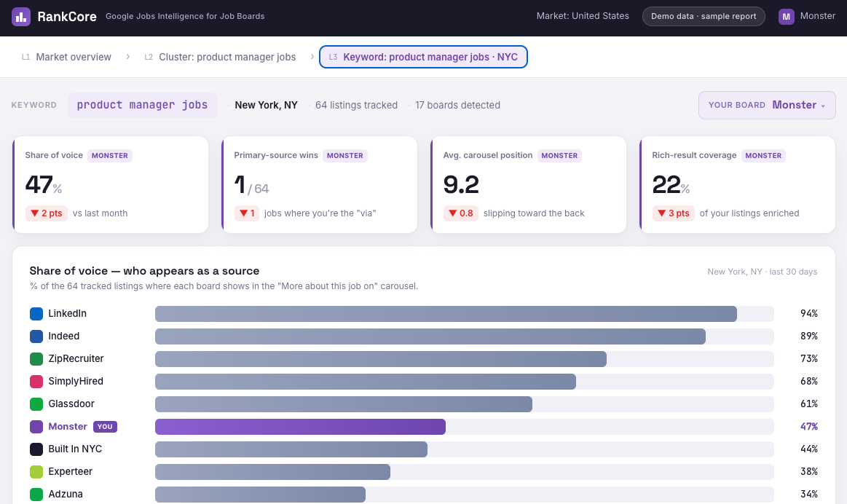Viewport: 847px width, 504px height.
Task: Click the Monster row label in chart
Action: click(x=68, y=427)
